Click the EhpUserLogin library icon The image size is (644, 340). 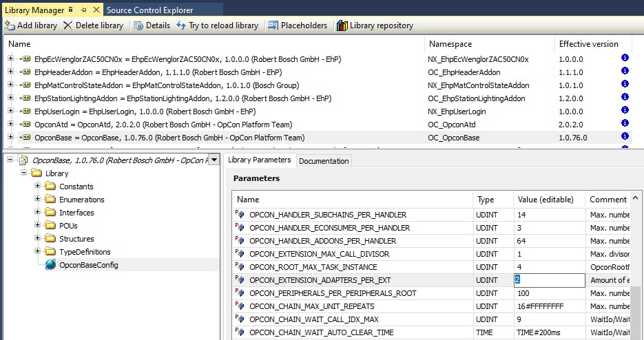pyautogui.click(x=26, y=111)
